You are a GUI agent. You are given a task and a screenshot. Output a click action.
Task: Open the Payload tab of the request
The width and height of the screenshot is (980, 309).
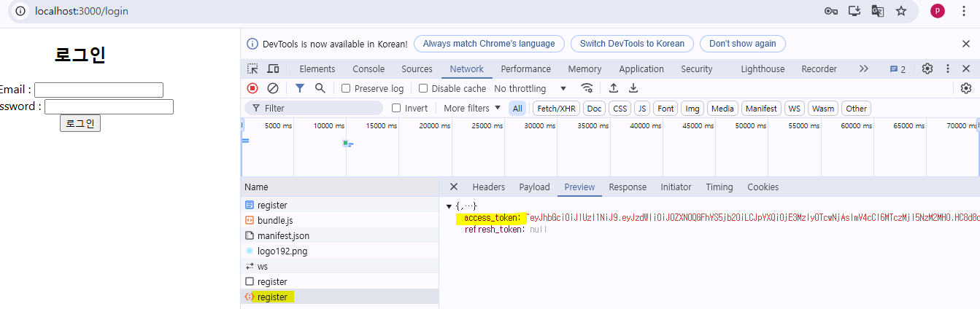534,187
